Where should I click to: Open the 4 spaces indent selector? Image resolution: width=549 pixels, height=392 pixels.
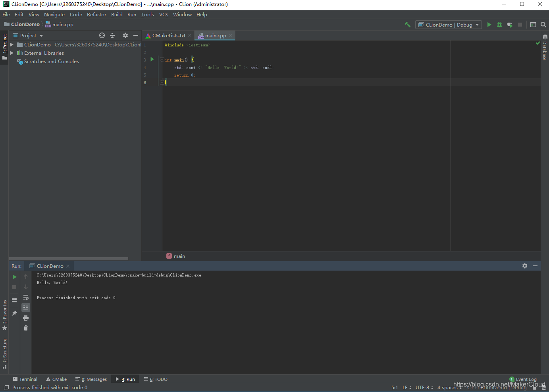(x=449, y=388)
